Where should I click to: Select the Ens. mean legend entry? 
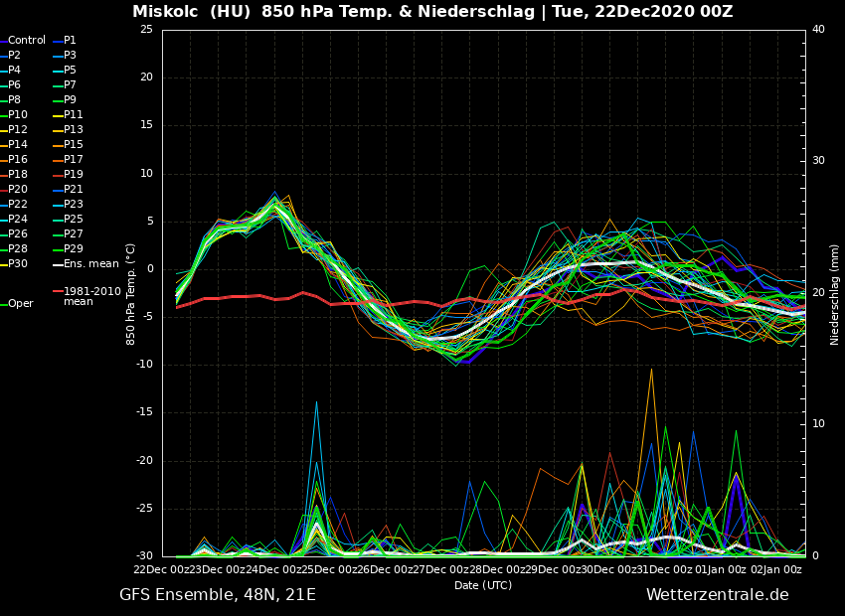90,264
